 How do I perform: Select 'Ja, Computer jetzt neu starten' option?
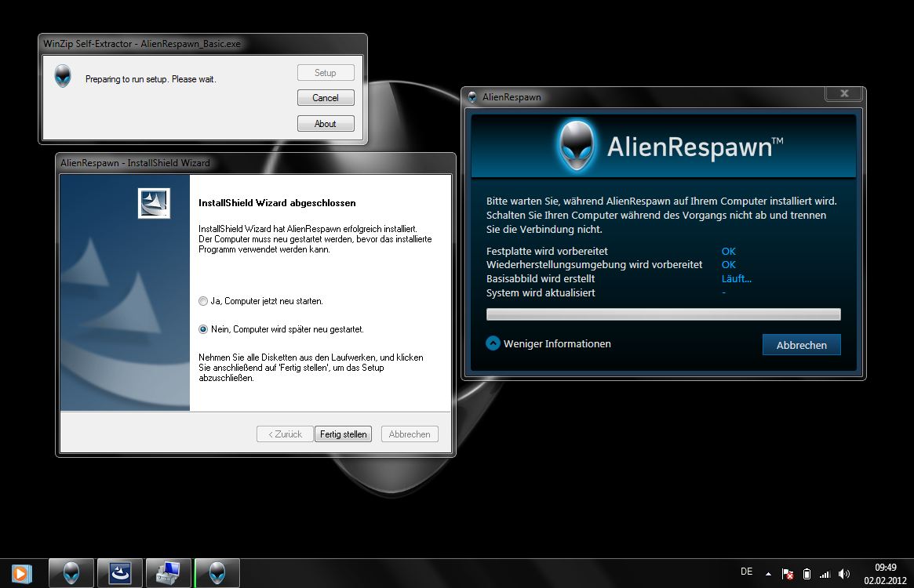(x=260, y=301)
